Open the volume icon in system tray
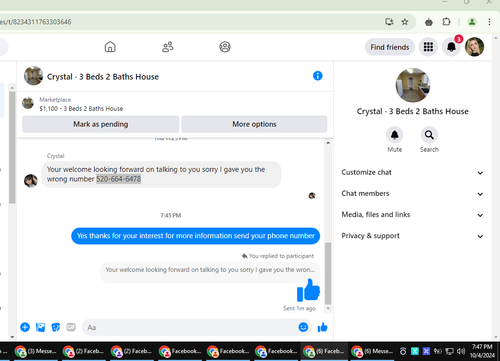The image size is (500, 361). click(461, 351)
